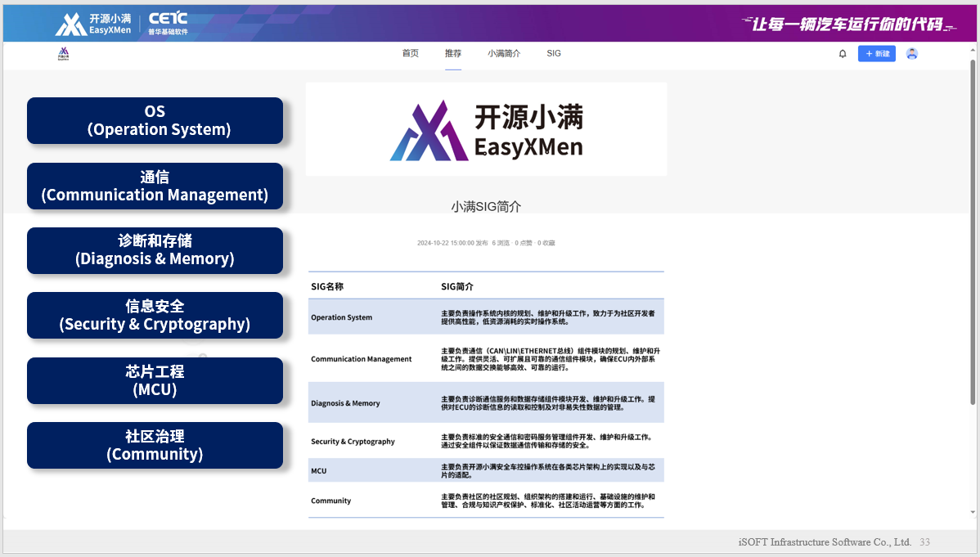Image resolution: width=980 pixels, height=557 pixels.
Task: Click the SIG名称 column header
Action: (x=327, y=287)
